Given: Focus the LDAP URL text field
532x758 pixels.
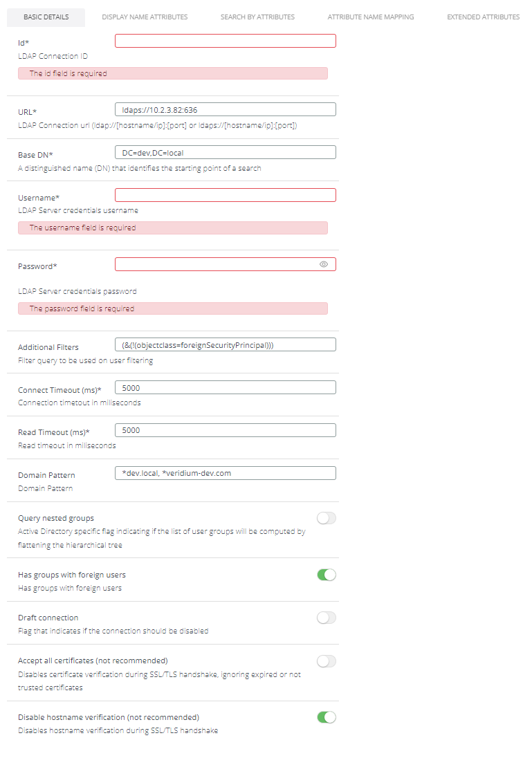Looking at the screenshot, I should point(225,109).
